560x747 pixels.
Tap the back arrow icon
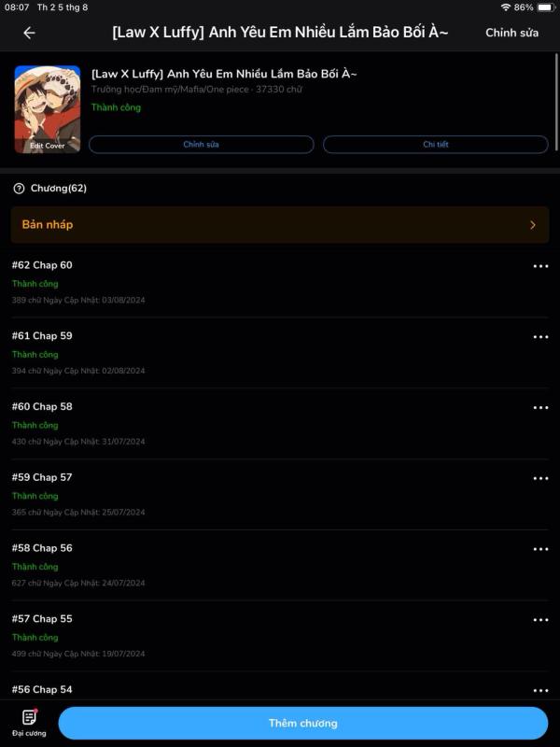click(x=29, y=33)
